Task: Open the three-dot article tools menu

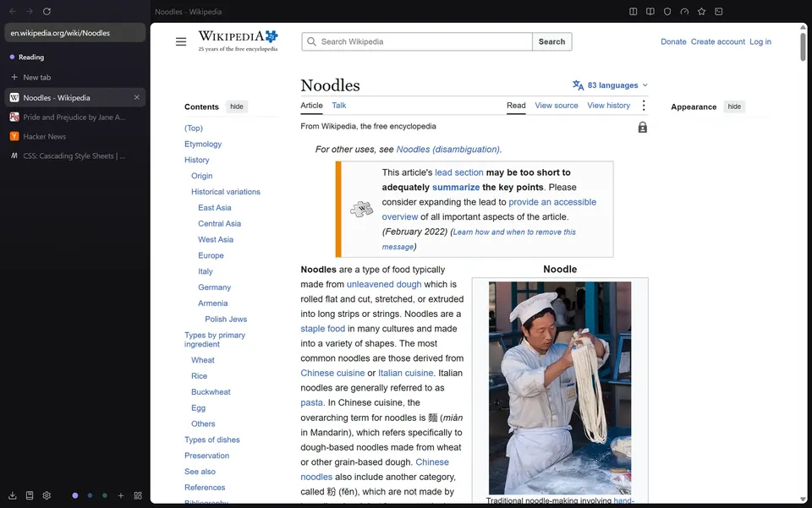Action: (643, 106)
